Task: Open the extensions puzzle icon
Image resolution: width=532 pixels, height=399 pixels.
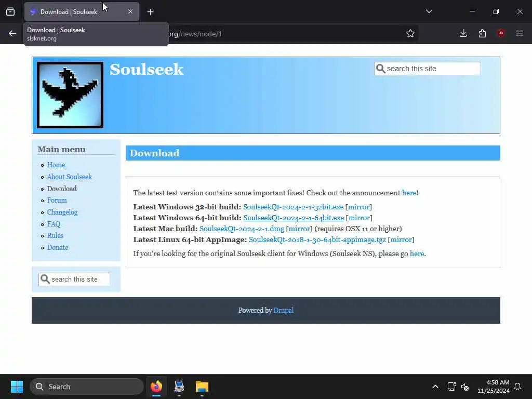Action: point(482,33)
